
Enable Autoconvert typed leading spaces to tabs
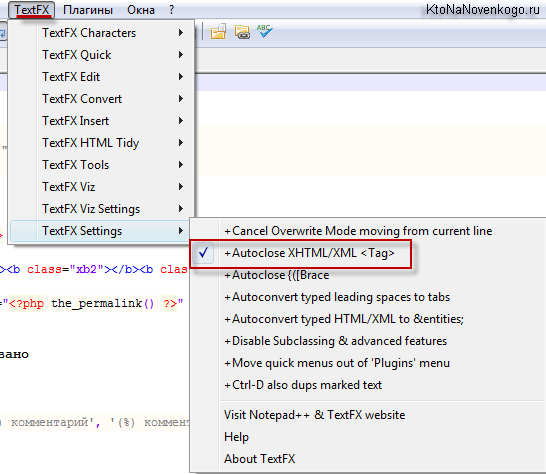pos(368,297)
